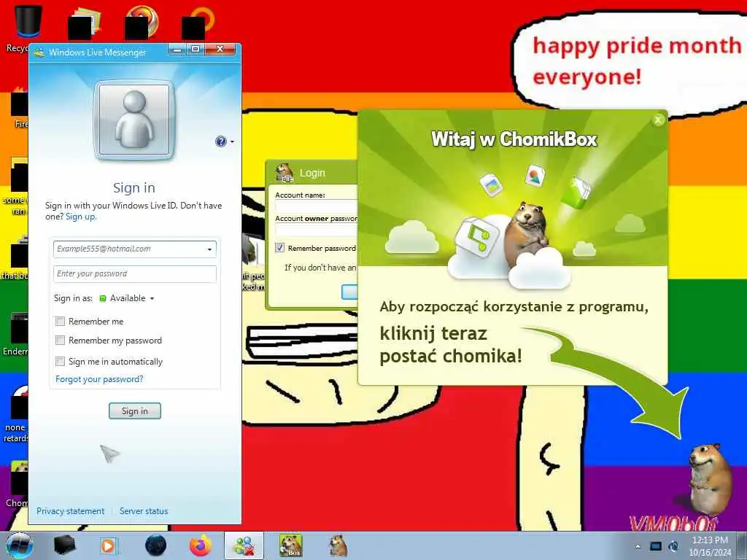This screenshot has width=747, height=560.
Task: Open the Sign up link
Action: tap(80, 217)
